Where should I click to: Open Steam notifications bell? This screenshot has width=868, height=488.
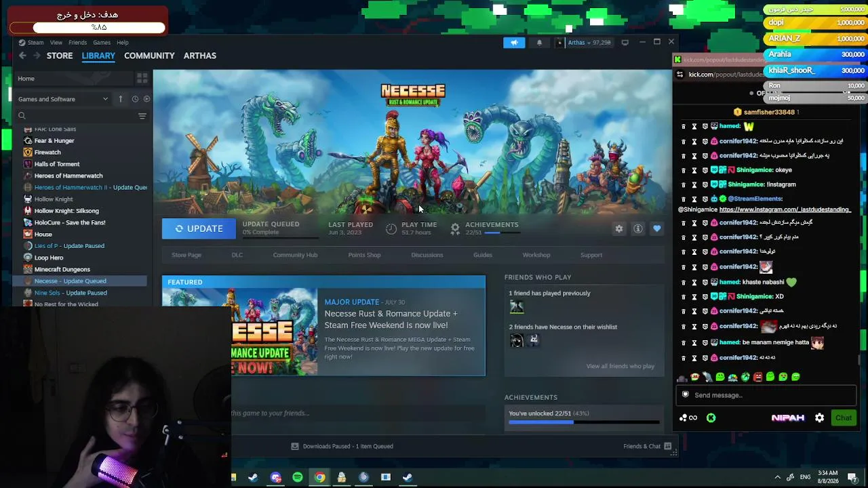click(x=539, y=43)
